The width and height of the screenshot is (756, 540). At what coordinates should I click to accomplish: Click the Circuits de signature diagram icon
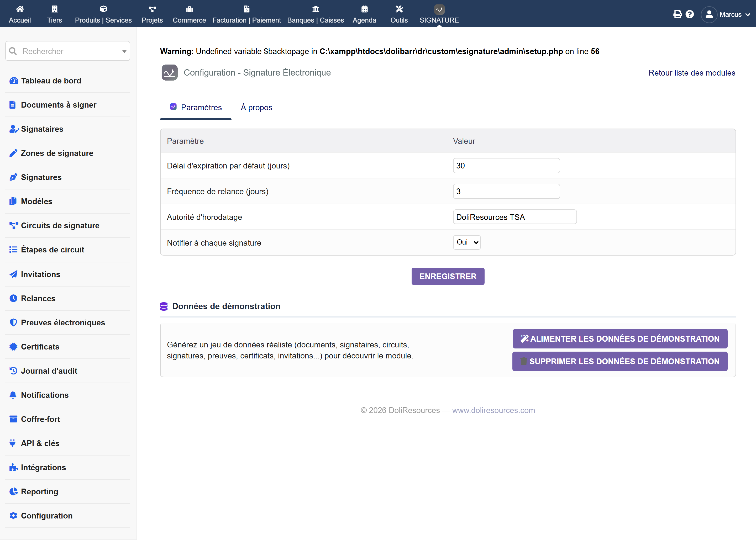tap(14, 225)
